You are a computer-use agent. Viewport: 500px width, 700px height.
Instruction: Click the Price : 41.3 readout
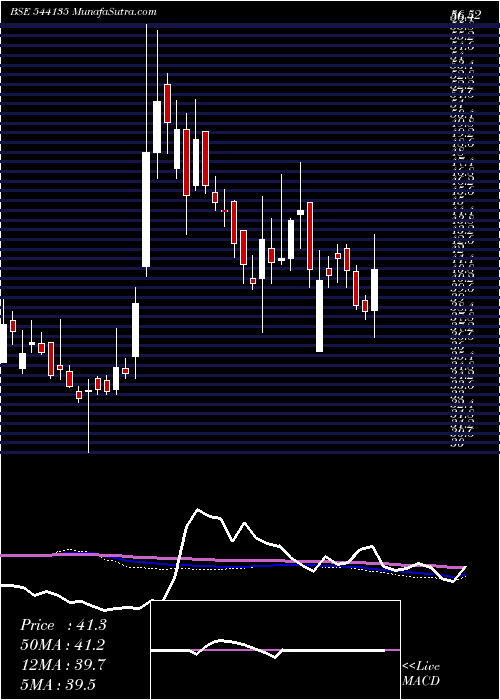click(63, 625)
